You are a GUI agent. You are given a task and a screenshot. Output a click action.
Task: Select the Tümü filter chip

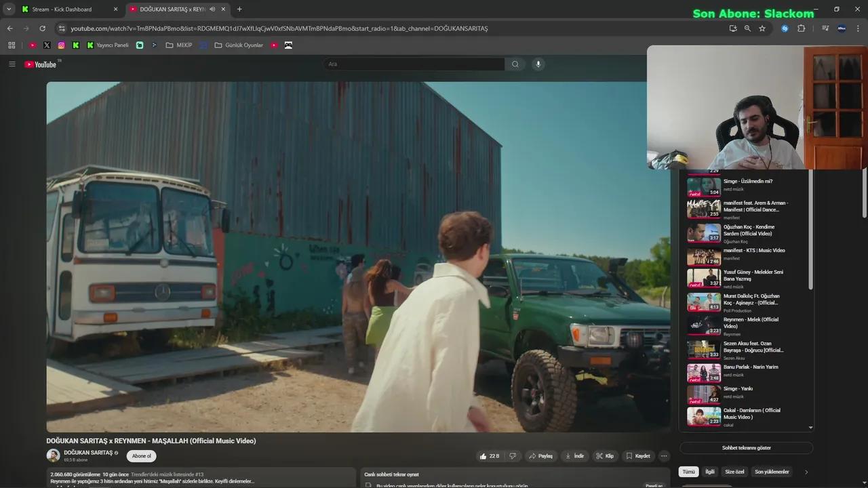tap(688, 472)
